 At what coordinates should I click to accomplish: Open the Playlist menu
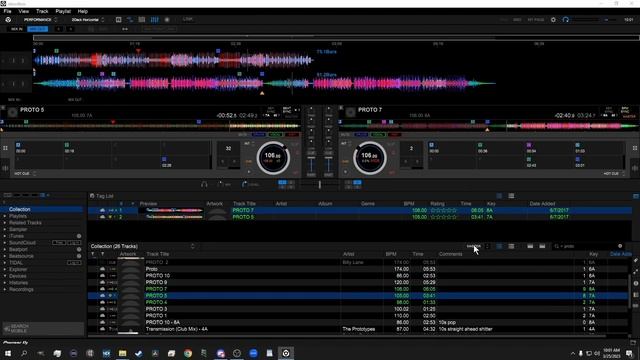pos(63,11)
